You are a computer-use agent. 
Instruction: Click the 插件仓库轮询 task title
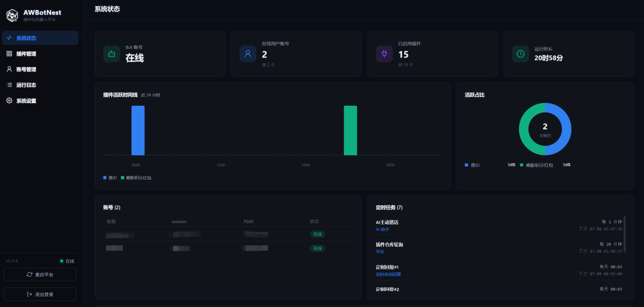pos(389,245)
